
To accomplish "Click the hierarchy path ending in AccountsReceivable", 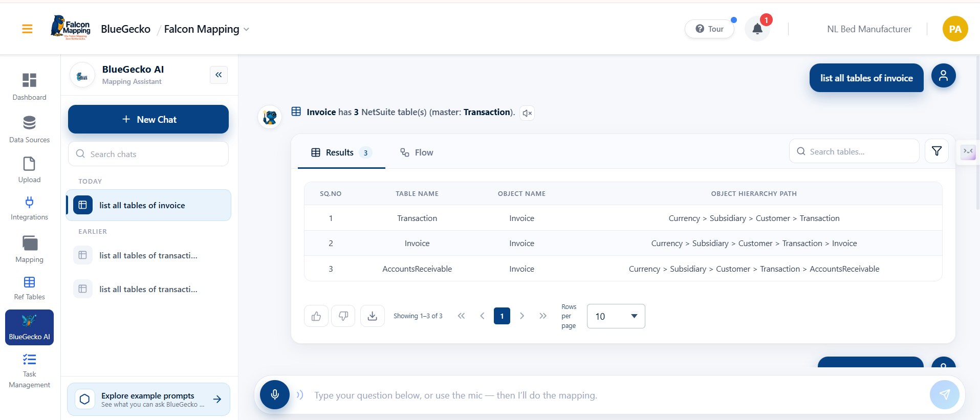I will click(754, 269).
